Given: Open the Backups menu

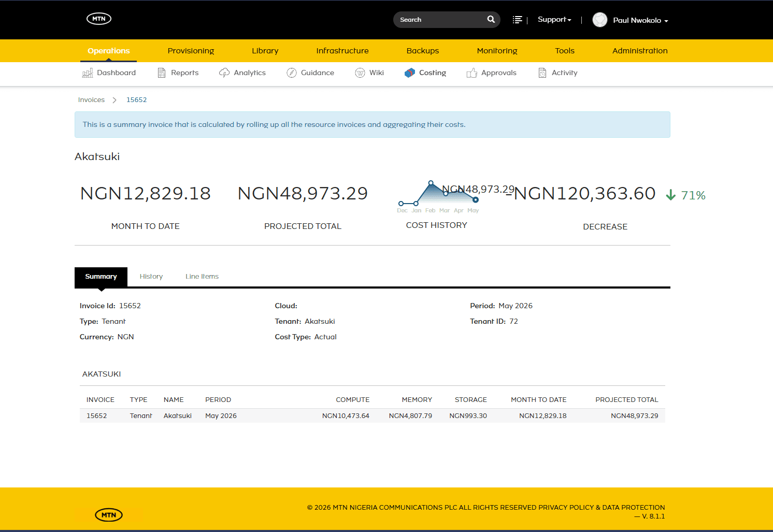Looking at the screenshot, I should [x=423, y=51].
